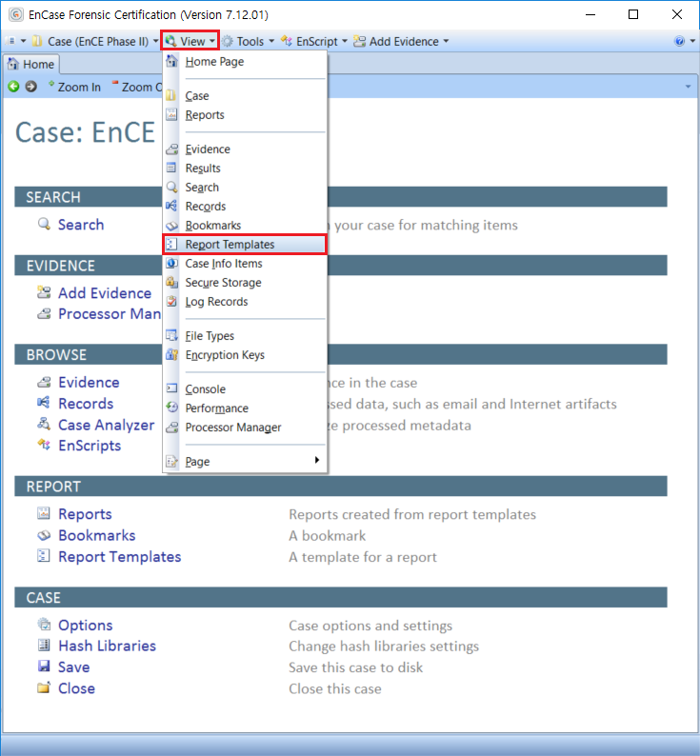Open the Hash Libraries link
This screenshot has width=700, height=756.
pyautogui.click(x=107, y=646)
